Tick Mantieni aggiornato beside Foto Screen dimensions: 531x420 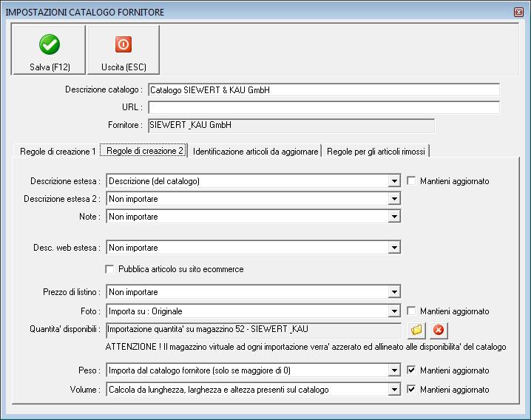[x=411, y=311]
